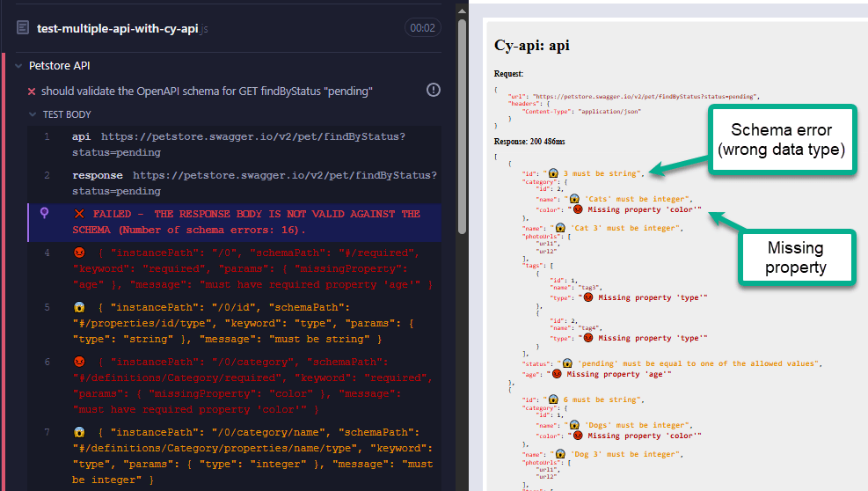Click scream icon next to "6 must be string"
This screenshot has height=491, width=868.
[553, 399]
